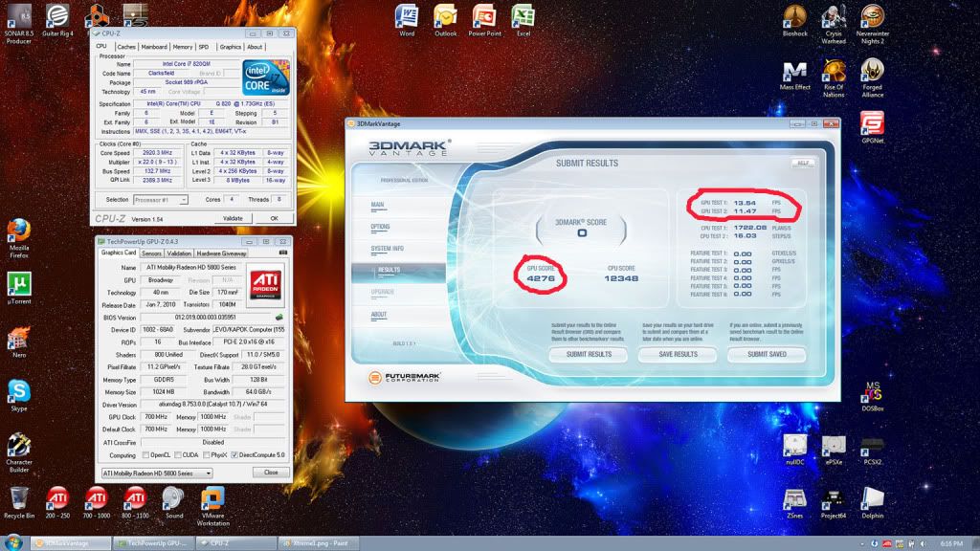Viewport: 980px width, 551px height.
Task: Launch Outlook from the desktop
Action: (x=446, y=21)
